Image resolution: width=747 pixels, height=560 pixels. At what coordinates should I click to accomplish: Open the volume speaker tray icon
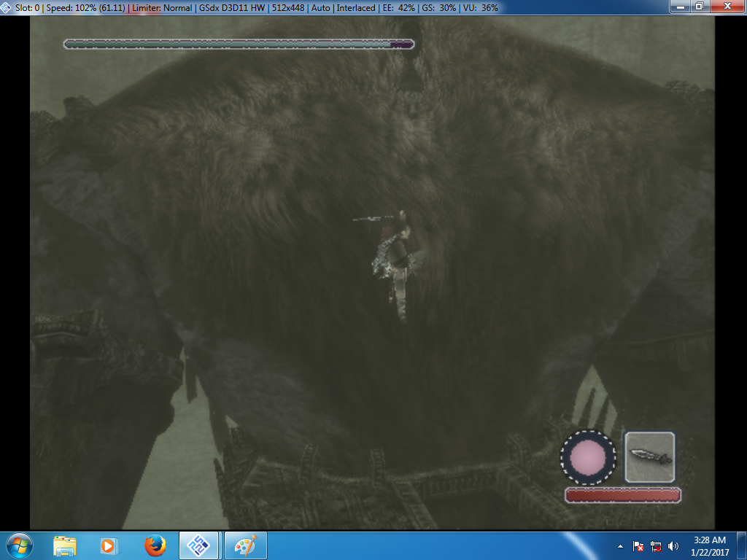(x=673, y=546)
